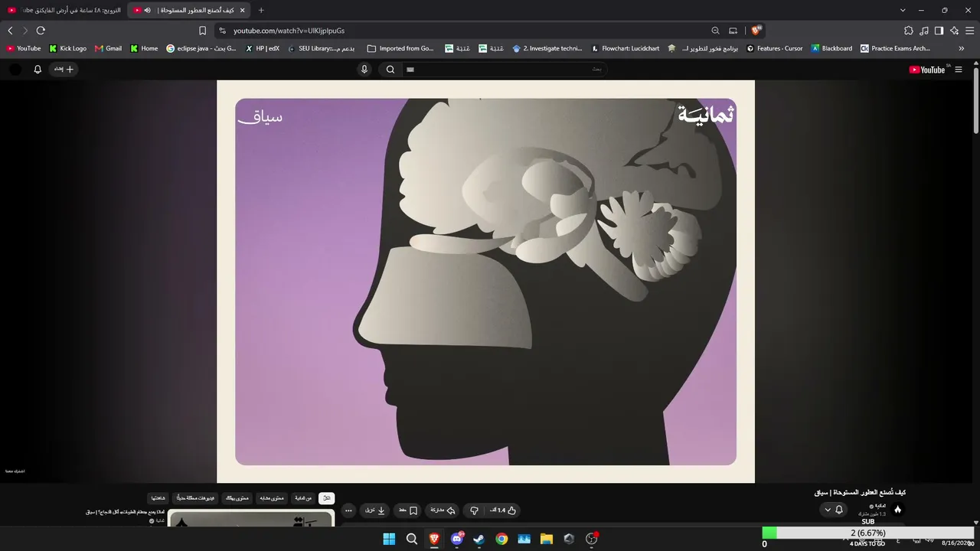Open Steam from the taskbar
The height and width of the screenshot is (551, 980).
pyautogui.click(x=479, y=539)
